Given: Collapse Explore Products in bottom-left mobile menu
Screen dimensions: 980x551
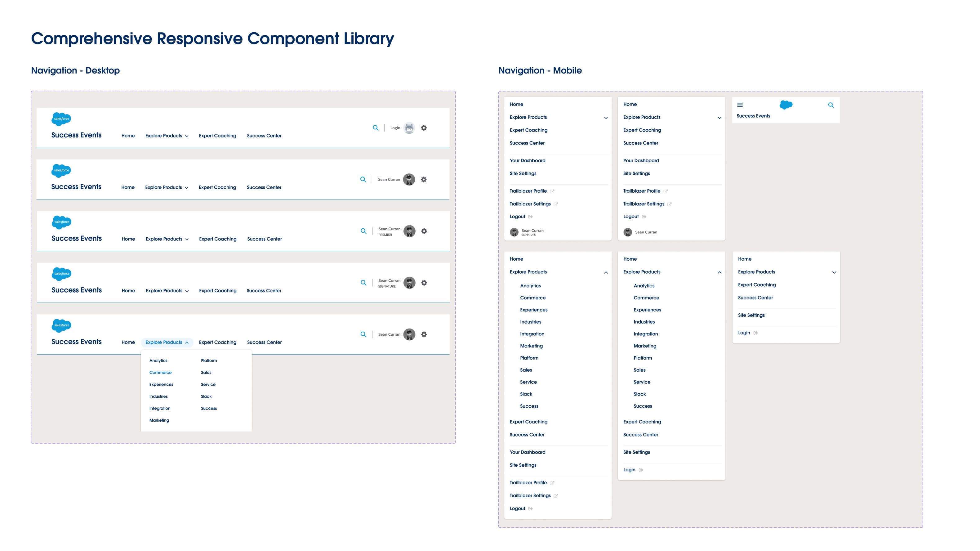Looking at the screenshot, I should (606, 272).
